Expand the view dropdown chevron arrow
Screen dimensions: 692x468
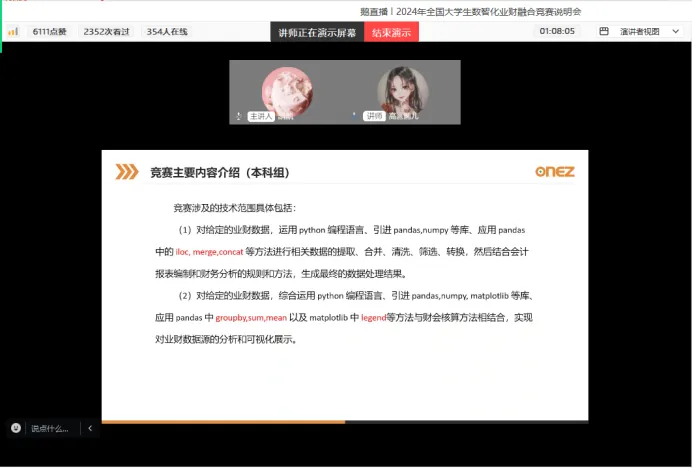point(675,31)
